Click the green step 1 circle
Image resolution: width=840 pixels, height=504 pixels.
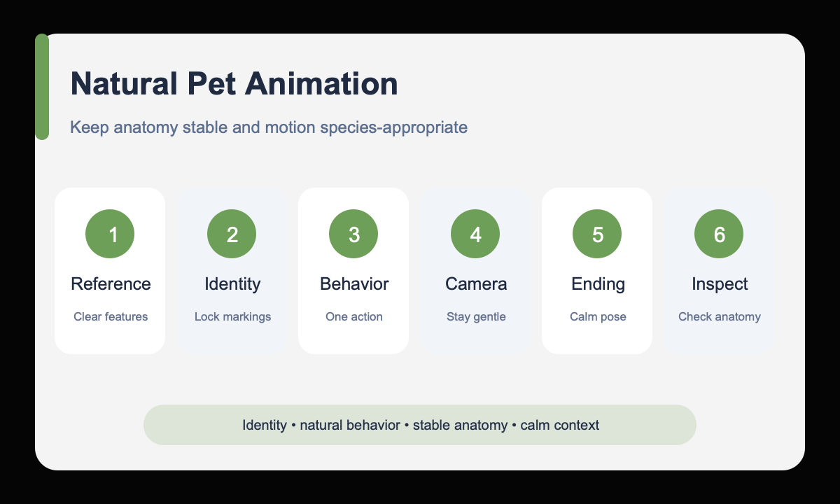tap(110, 234)
